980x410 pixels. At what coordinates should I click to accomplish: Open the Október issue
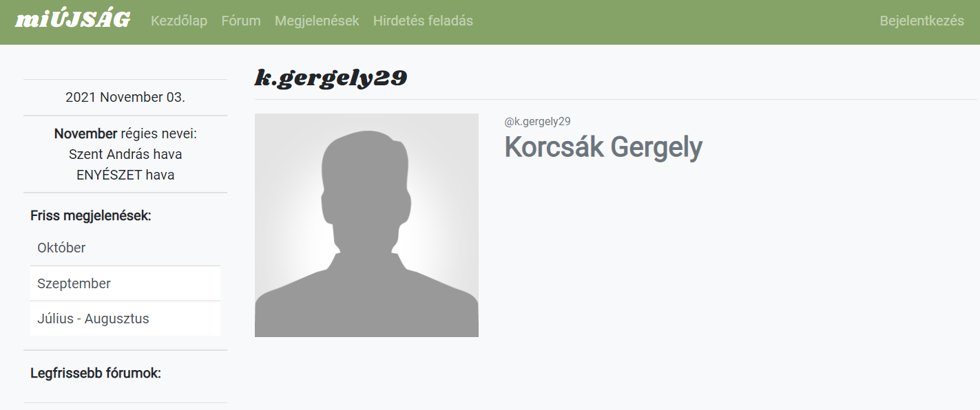coord(125,248)
